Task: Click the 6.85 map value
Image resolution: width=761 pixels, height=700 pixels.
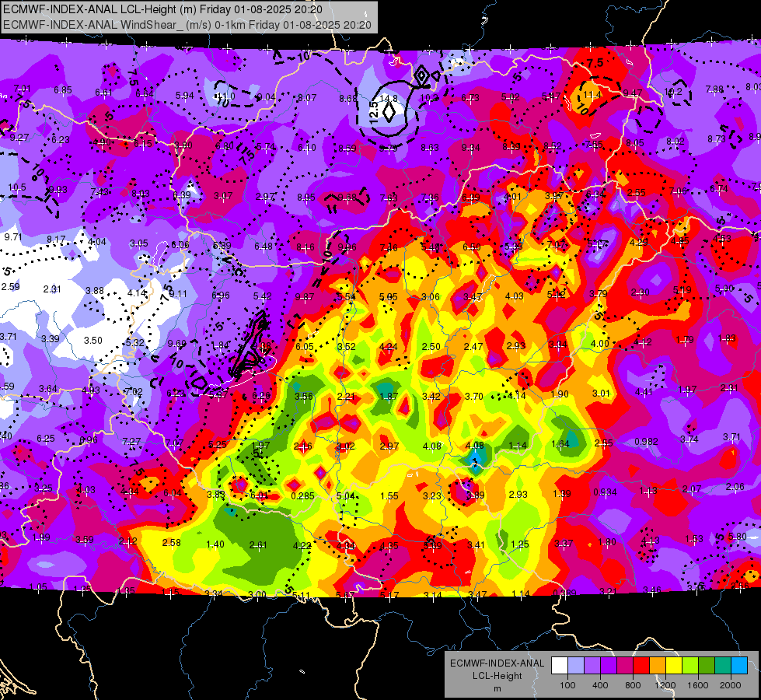Action: pos(63,90)
